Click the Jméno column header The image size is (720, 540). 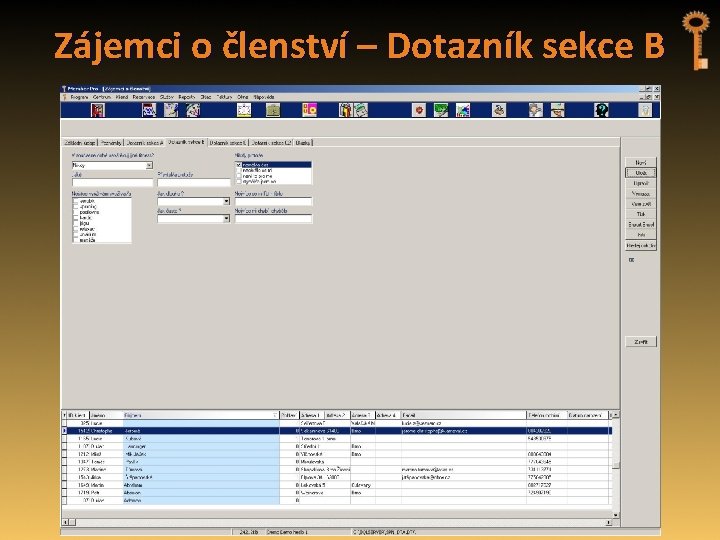106,415
